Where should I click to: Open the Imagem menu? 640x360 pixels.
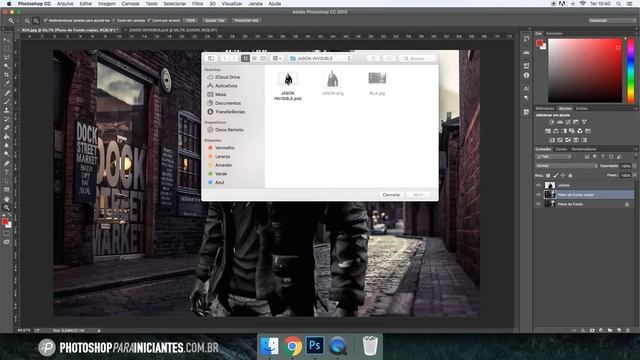[x=107, y=3]
